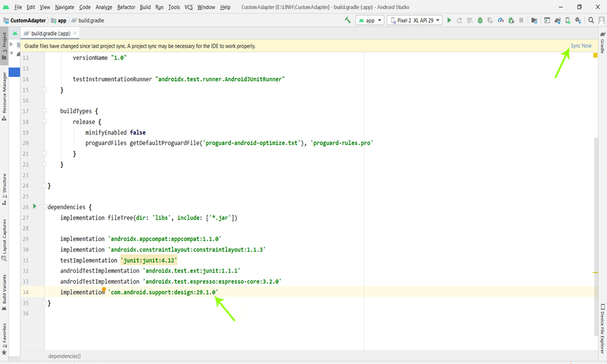The height and width of the screenshot is (364, 607).
Task: Open the VCS menu
Action: 189,7
